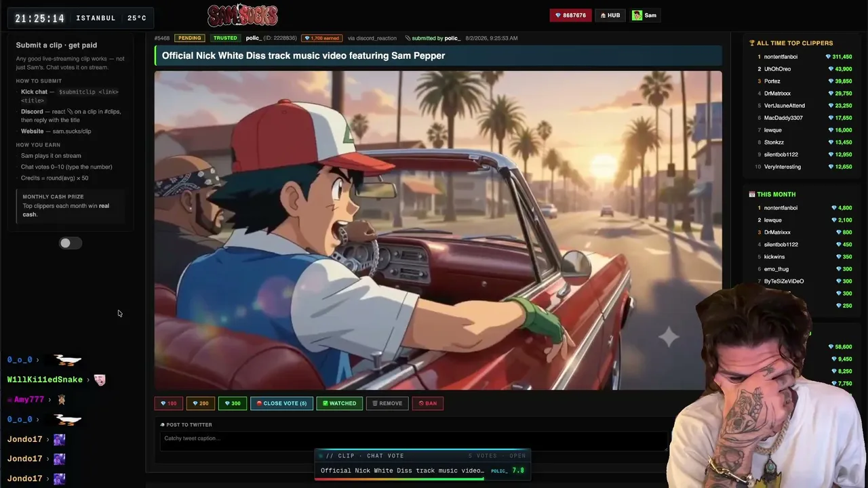Select DrMatrixxx in All Time Top Clippers
This screenshot has height=488, width=868.
(777, 94)
